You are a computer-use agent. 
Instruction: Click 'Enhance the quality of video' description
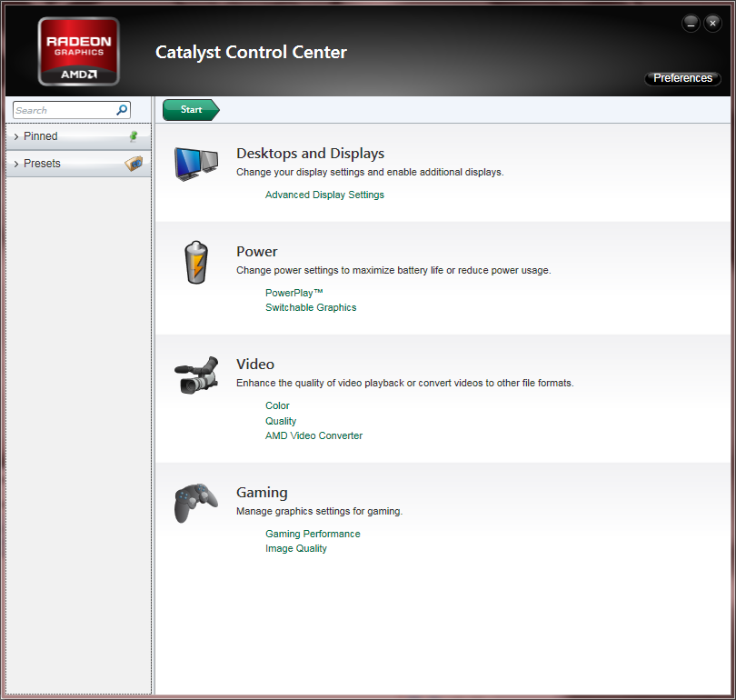click(404, 383)
